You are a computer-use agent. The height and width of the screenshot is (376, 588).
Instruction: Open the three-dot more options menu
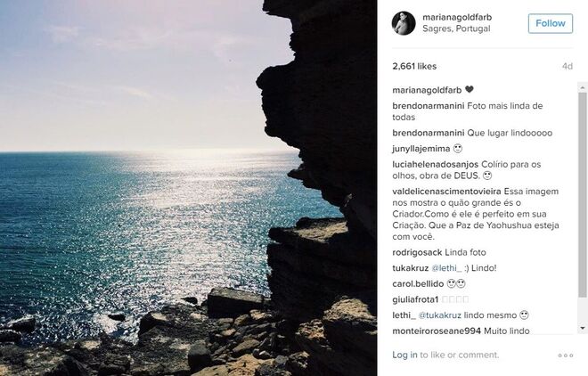[x=566, y=356]
